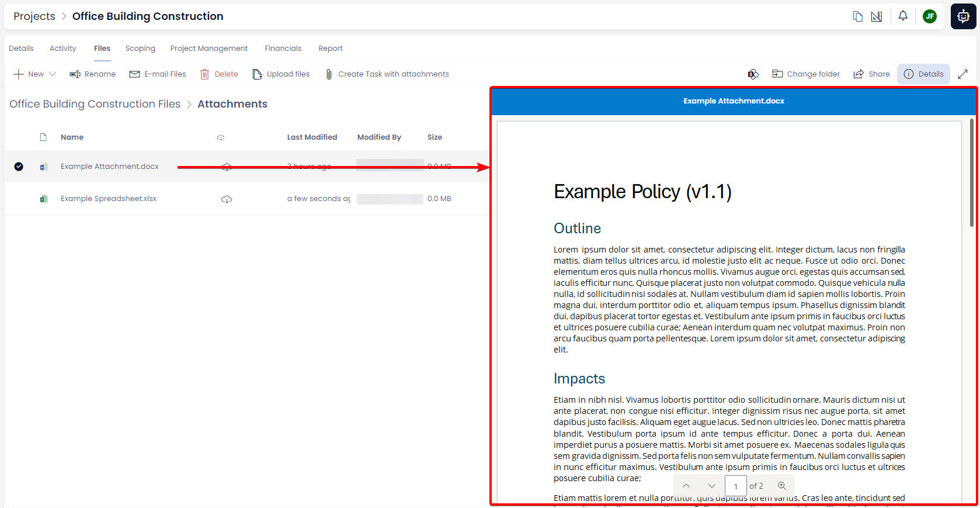The width and height of the screenshot is (980, 508).
Task: Navigate to Office Building Construction Files breadcrumb
Action: (95, 104)
